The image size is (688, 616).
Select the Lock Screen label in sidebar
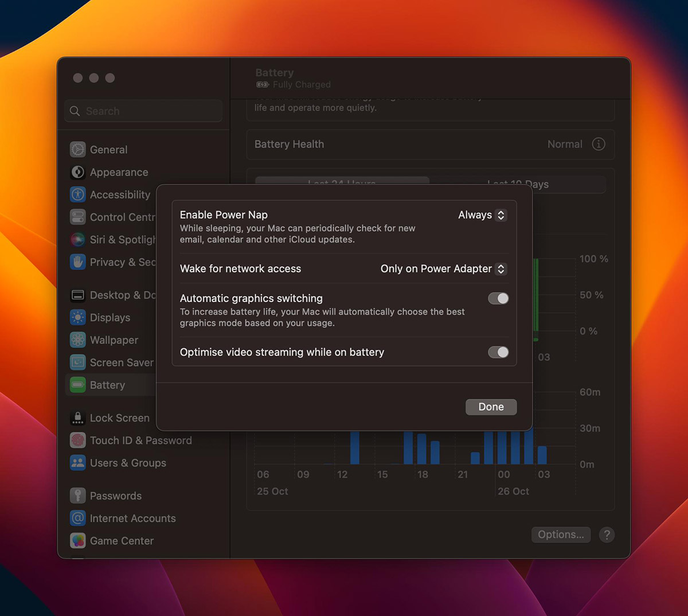pyautogui.click(x=120, y=418)
